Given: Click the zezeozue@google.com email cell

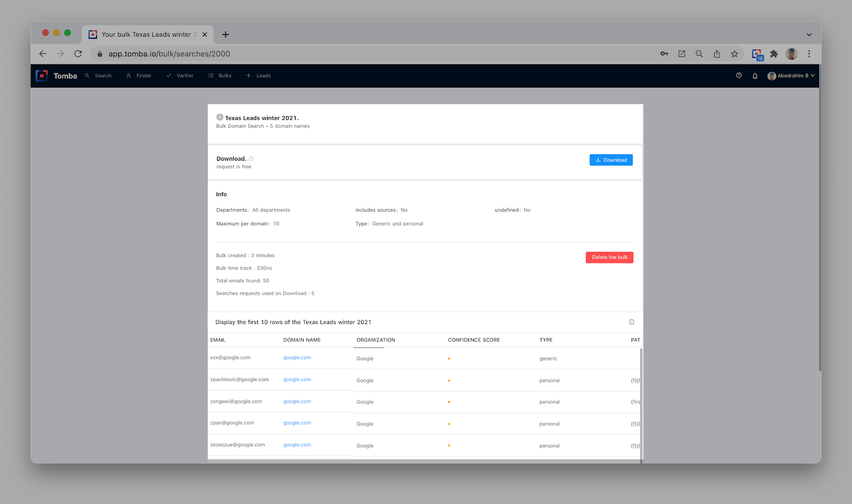Looking at the screenshot, I should (x=237, y=444).
